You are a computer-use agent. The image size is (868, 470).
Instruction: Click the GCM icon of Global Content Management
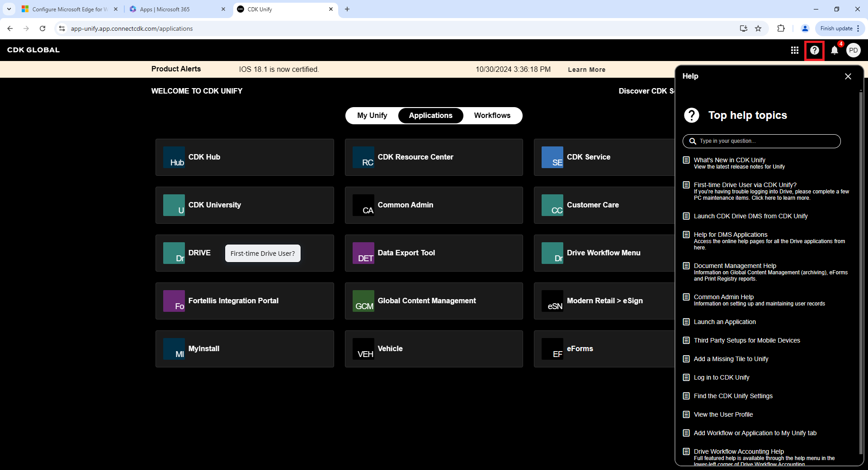click(x=363, y=301)
